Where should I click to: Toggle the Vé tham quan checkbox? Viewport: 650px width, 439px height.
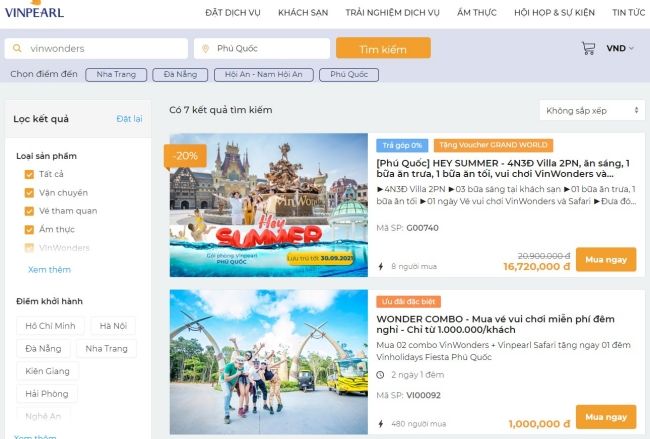pos(29,211)
